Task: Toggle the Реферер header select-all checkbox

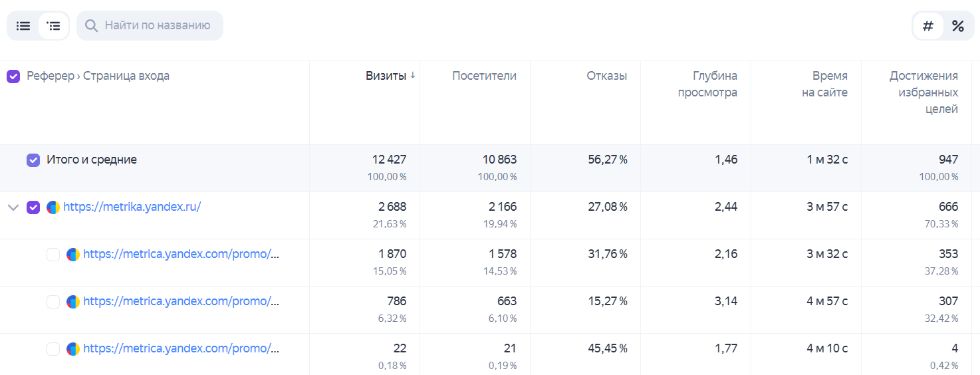Action: point(13,76)
